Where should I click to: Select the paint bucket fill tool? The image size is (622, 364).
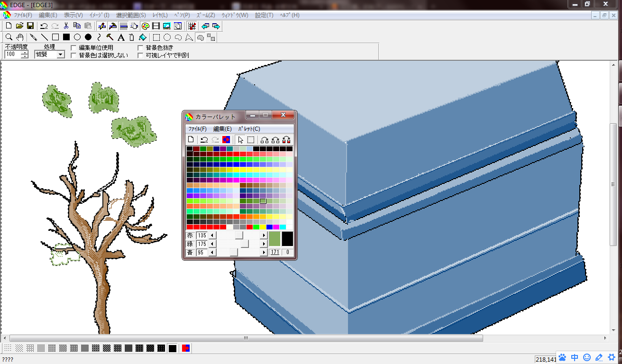[143, 37]
